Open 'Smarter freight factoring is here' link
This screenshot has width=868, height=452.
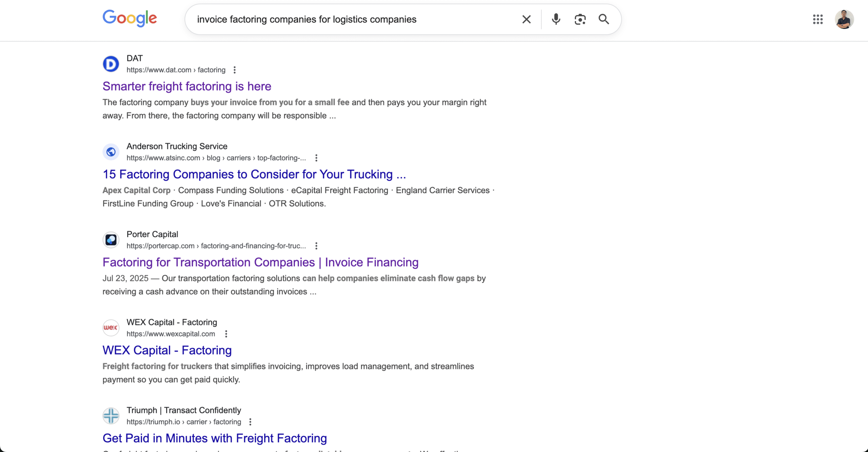187,86
